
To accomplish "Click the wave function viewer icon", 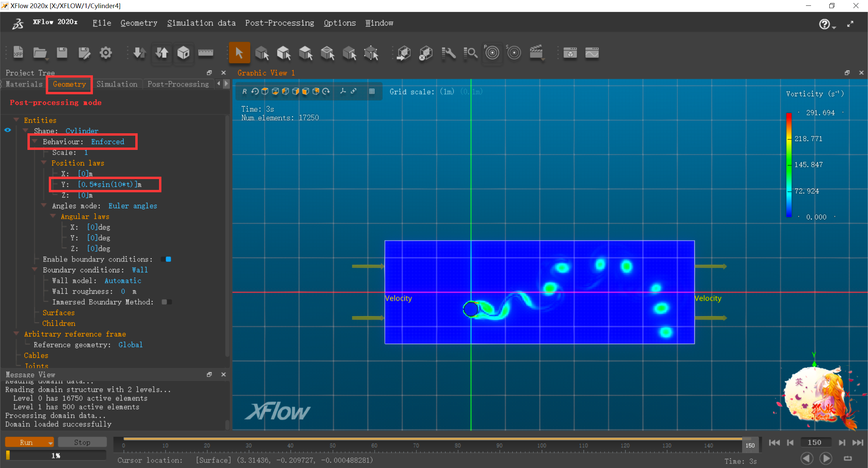I will (592, 53).
